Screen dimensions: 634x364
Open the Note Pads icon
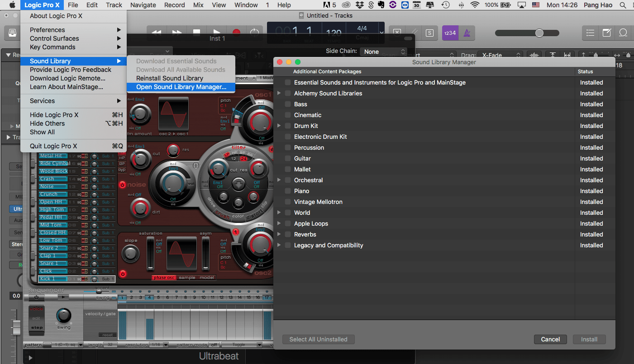coord(607,33)
